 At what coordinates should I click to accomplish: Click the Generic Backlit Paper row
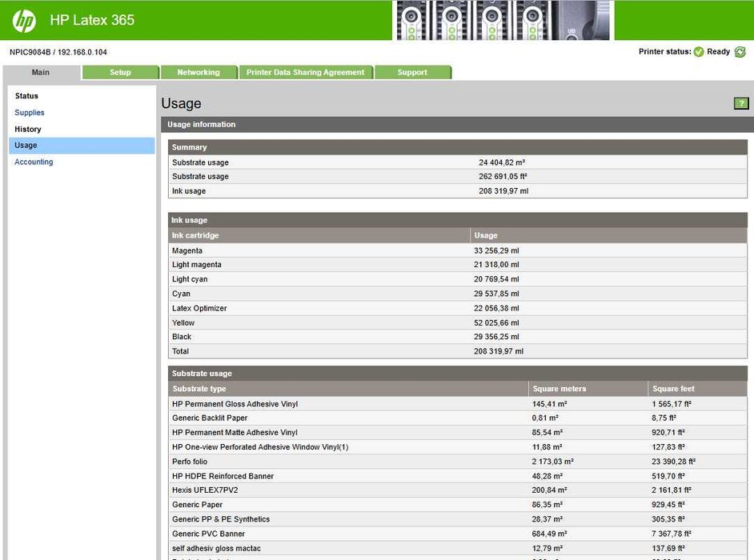point(458,418)
